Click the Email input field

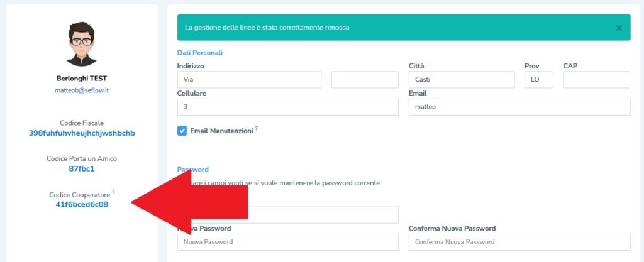click(x=519, y=107)
